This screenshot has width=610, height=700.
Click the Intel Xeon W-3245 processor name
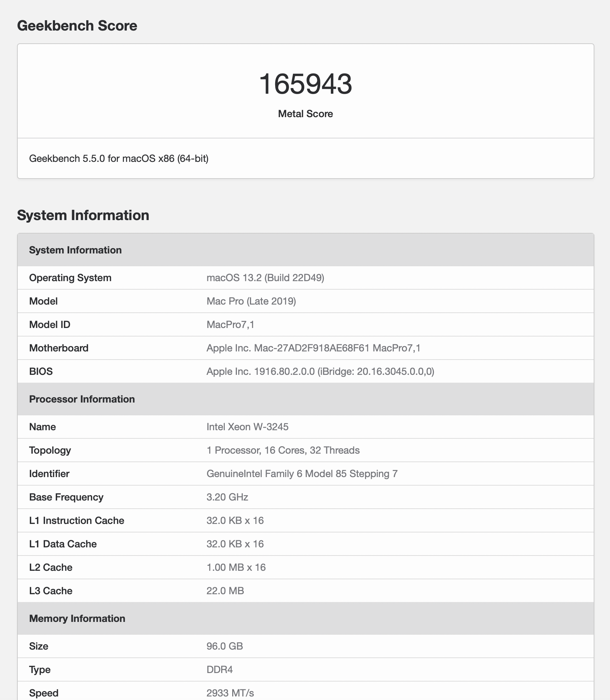(x=247, y=427)
